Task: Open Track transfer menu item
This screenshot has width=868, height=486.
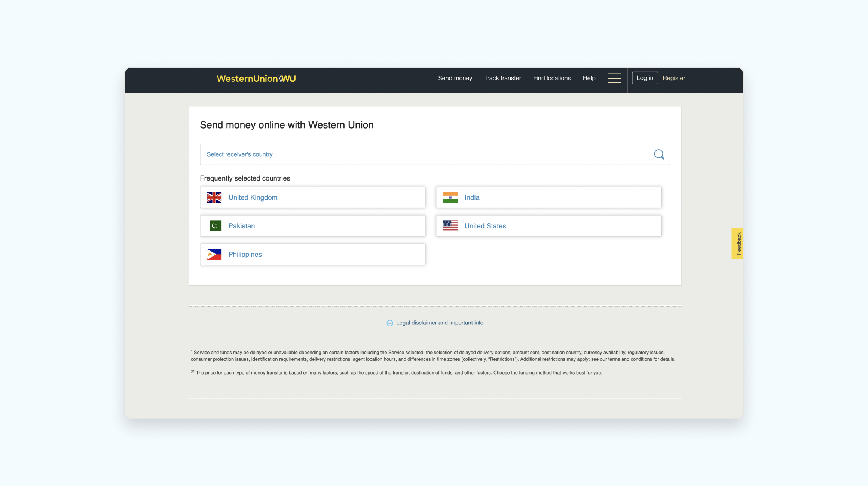Action: (x=502, y=78)
